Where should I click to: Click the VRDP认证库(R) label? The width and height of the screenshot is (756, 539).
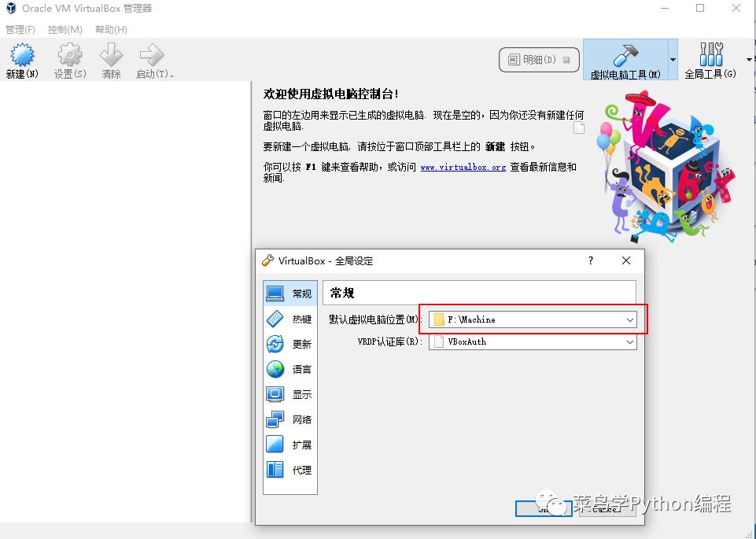389,341
